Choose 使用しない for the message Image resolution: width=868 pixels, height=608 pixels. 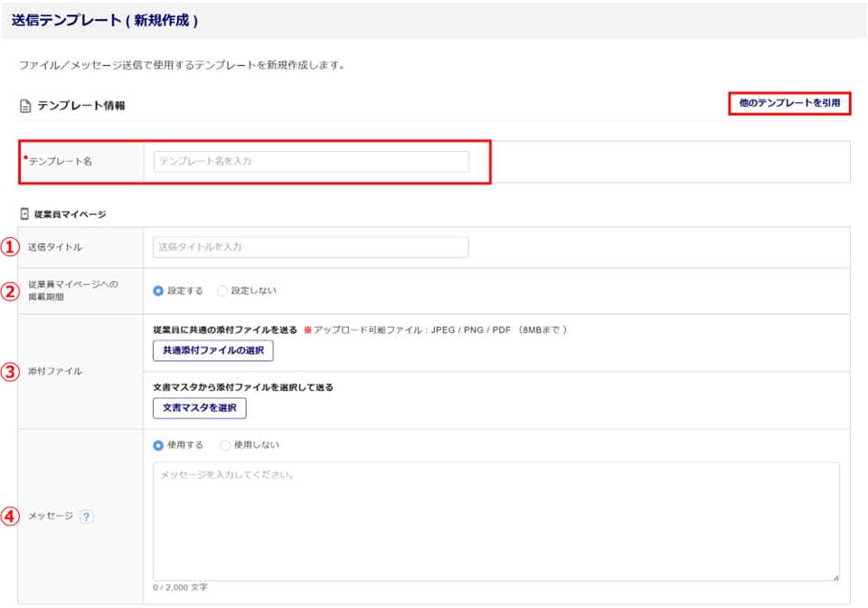pos(225,445)
